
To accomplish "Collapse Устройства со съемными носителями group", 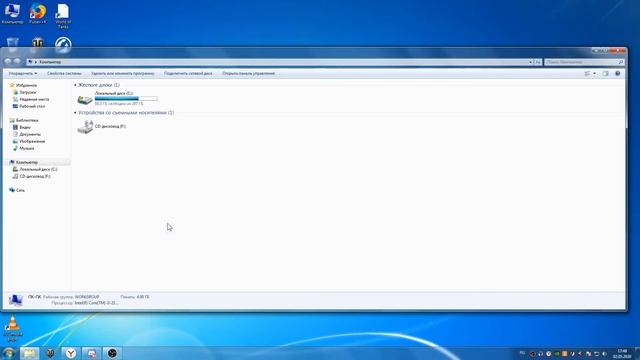I will 75,113.
